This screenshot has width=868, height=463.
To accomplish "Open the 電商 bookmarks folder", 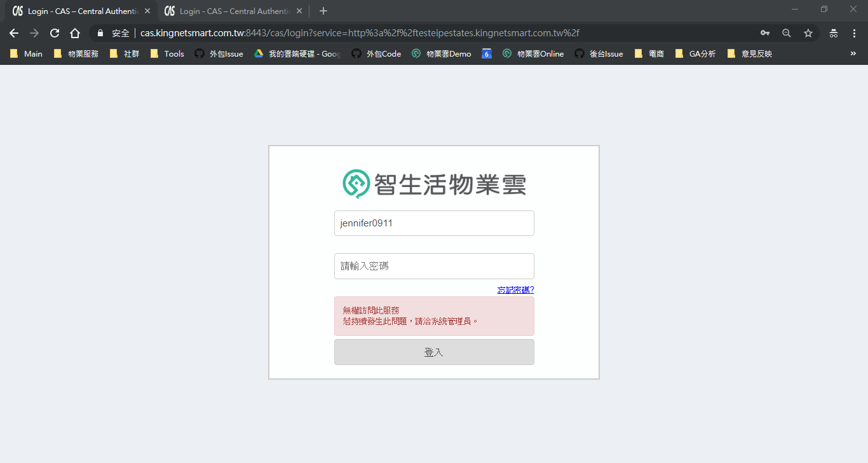I will coord(649,54).
